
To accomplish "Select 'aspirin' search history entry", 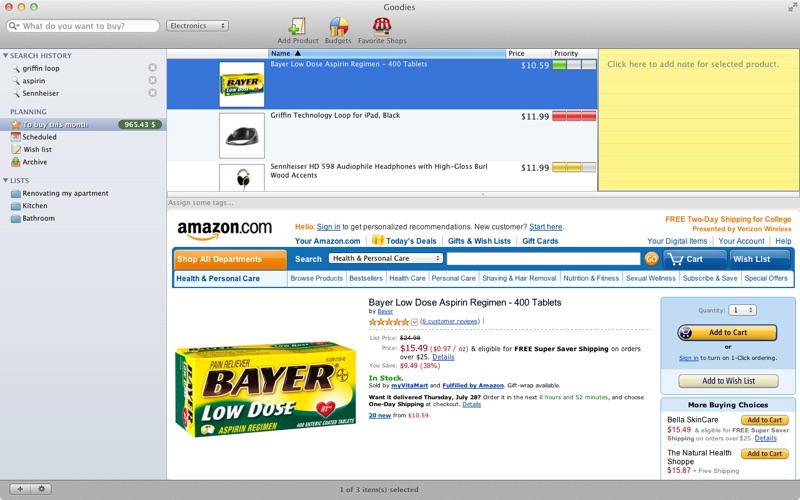I will (x=34, y=81).
